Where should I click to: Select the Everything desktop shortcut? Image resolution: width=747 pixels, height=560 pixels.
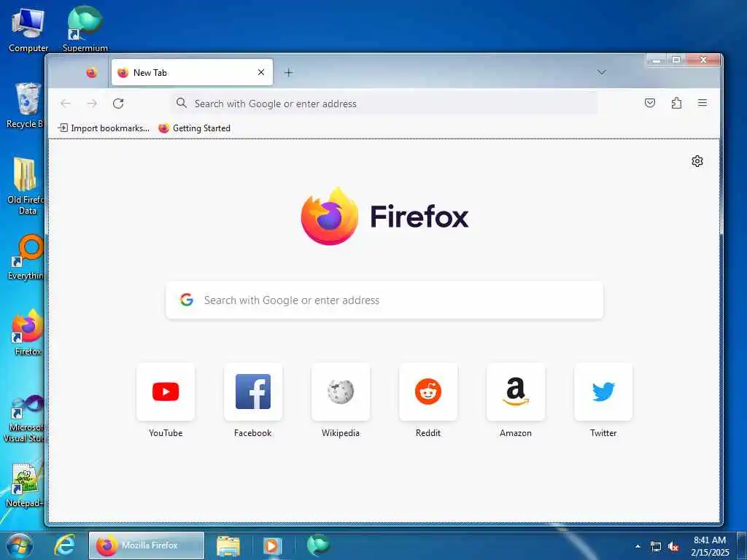pyautogui.click(x=26, y=257)
